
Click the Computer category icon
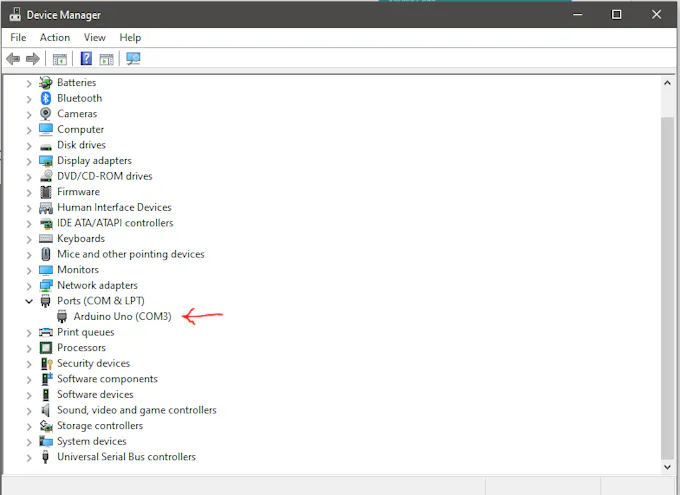tap(46, 129)
